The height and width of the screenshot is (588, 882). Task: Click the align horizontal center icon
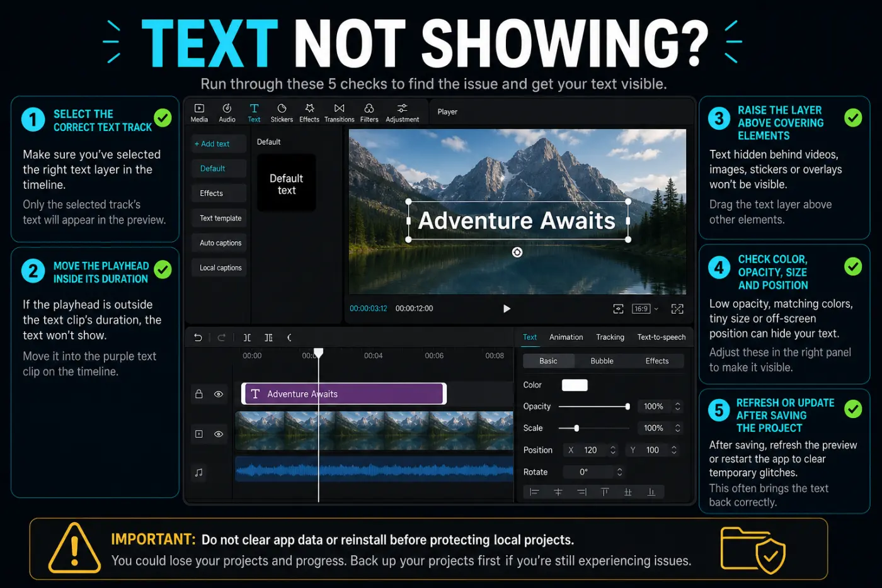(x=558, y=492)
